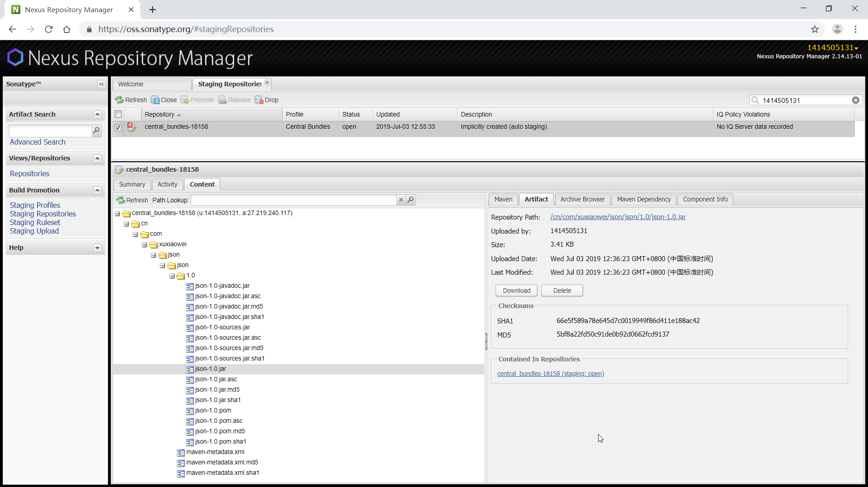Click the Artifact Search input field
868x487 pixels.
(50, 131)
